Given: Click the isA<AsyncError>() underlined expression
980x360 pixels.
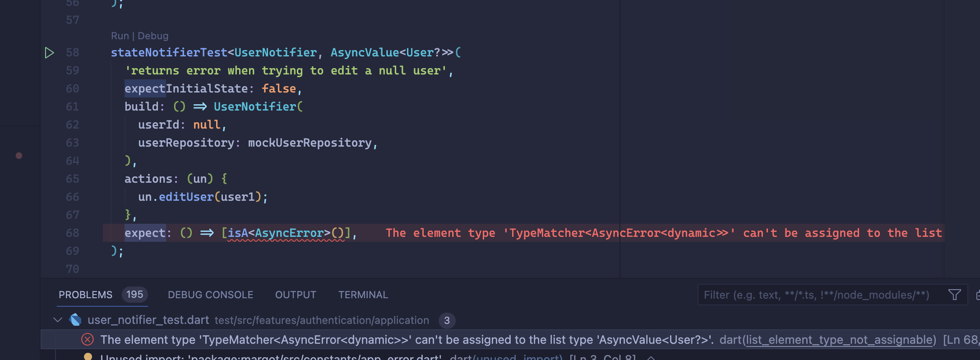Looking at the screenshot, I should pyautogui.click(x=286, y=233).
